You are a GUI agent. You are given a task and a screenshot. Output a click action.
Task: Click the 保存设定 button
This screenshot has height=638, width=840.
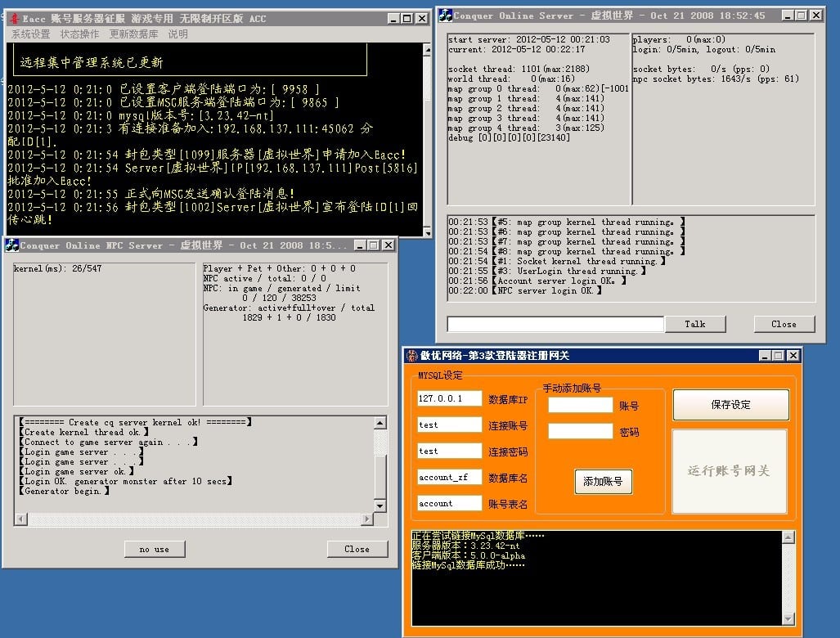tap(730, 405)
